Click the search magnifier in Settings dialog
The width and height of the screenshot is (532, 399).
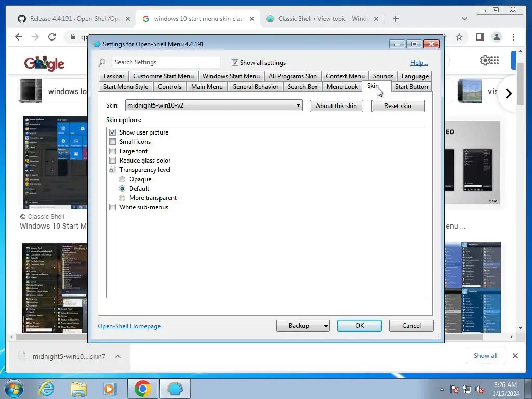click(x=102, y=62)
